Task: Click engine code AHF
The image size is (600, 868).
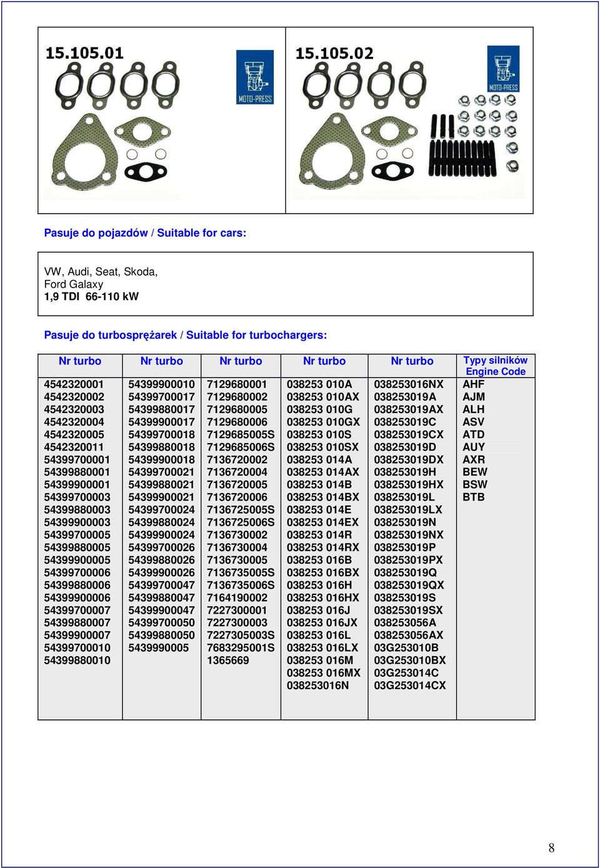Action: click(x=473, y=384)
